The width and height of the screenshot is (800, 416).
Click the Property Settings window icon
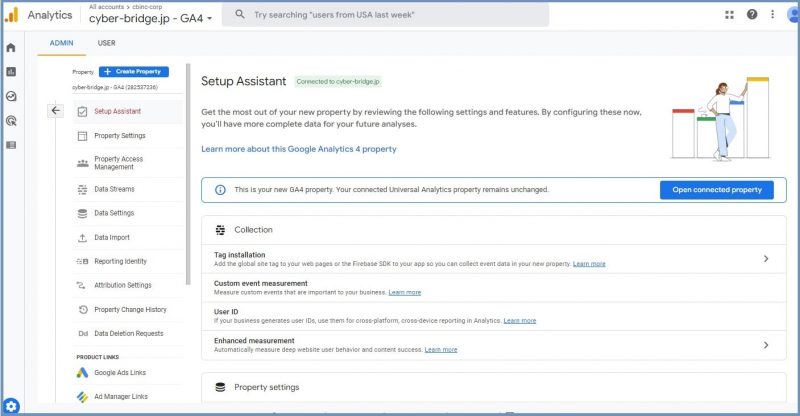(x=82, y=136)
